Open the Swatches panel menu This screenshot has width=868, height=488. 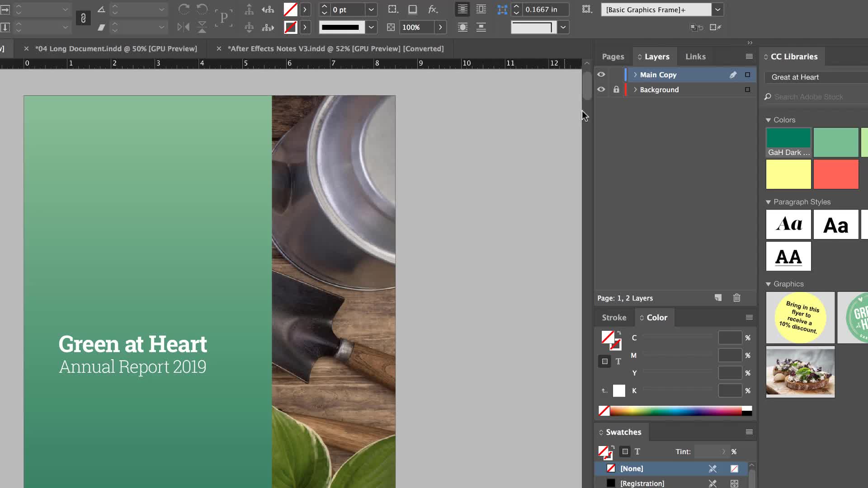point(749,432)
